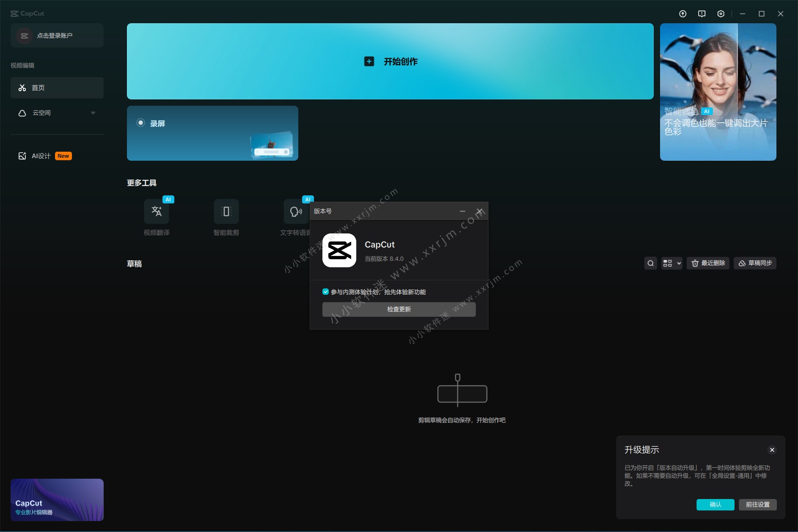Uncheck the beta experience program checkbox
The height and width of the screenshot is (532, 798).
click(x=325, y=292)
